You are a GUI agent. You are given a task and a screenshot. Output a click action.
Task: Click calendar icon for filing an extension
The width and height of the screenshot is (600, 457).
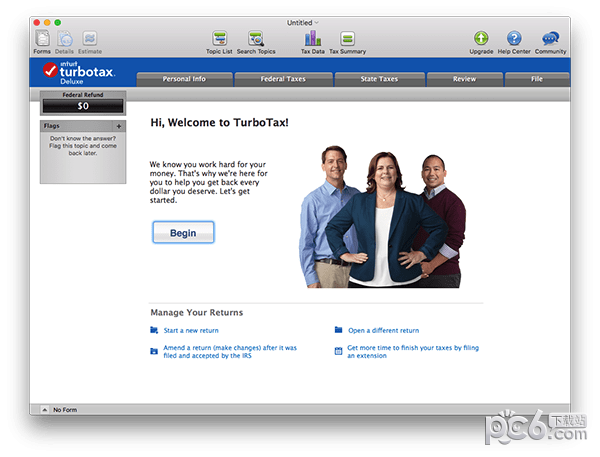click(338, 351)
